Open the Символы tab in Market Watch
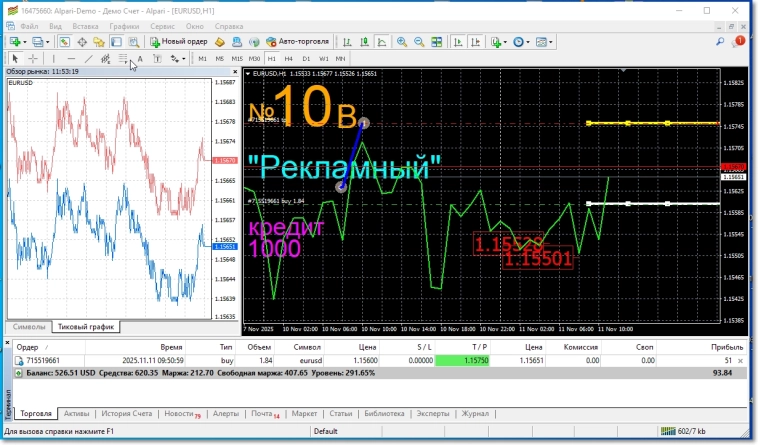 (x=28, y=327)
